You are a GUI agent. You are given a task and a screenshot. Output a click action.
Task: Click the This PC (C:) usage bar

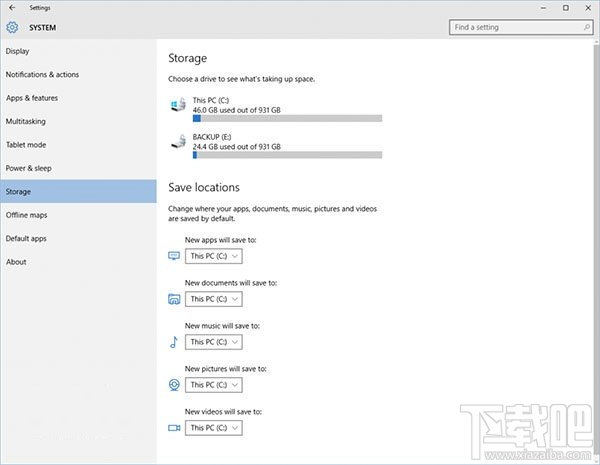click(287, 118)
